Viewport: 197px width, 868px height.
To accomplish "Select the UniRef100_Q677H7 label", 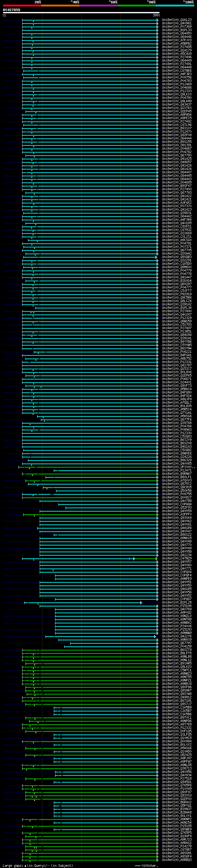I will pos(177,643).
